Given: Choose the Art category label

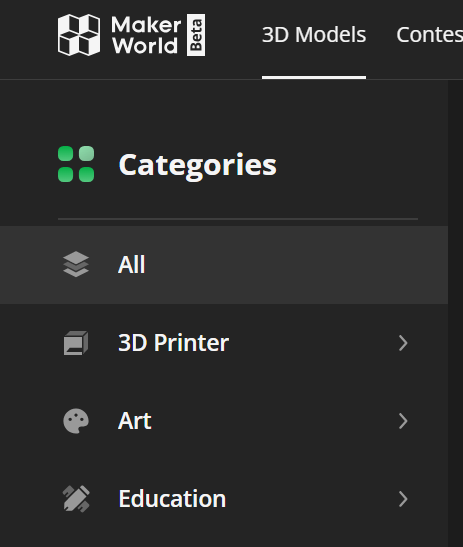Looking at the screenshot, I should [135, 421].
